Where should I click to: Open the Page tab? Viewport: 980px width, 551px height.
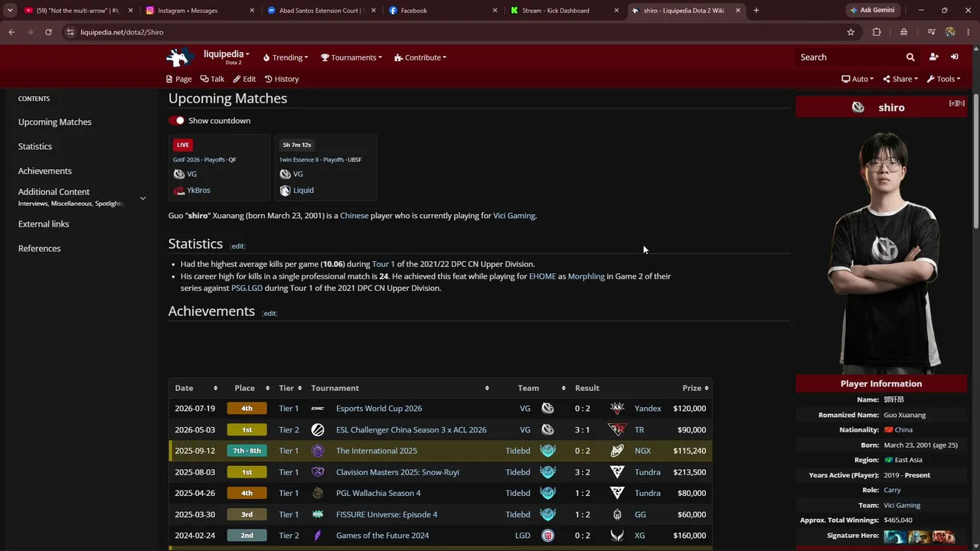point(178,79)
